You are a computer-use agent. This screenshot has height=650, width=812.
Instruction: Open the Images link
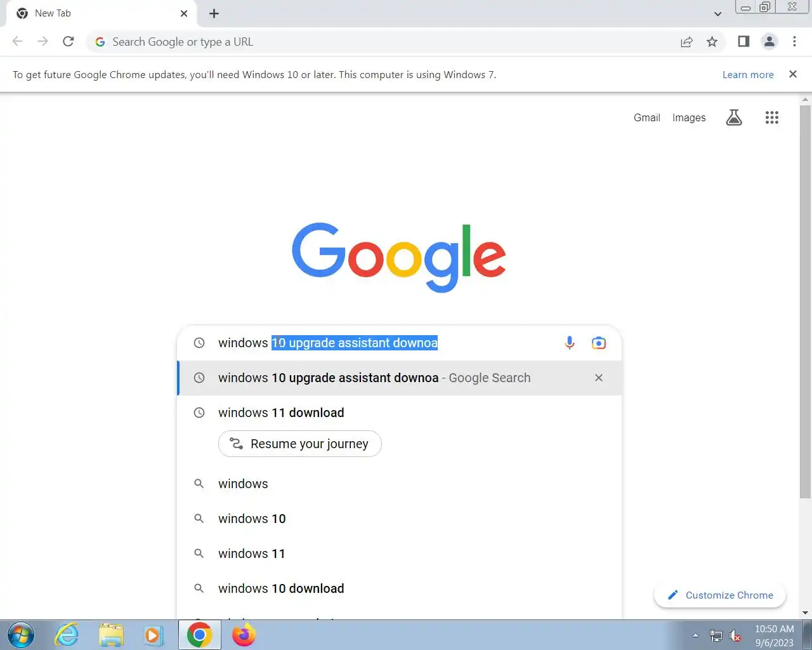pyautogui.click(x=689, y=117)
